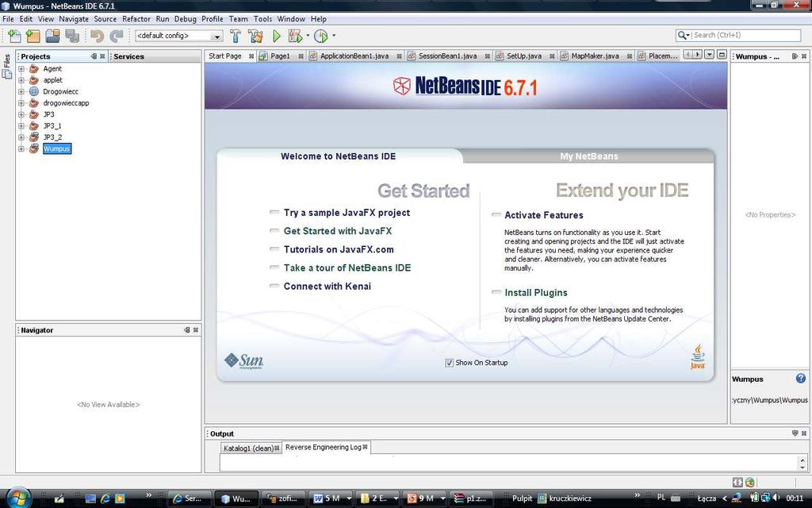Click the Undo arrow icon
The image size is (812, 508).
click(x=97, y=36)
